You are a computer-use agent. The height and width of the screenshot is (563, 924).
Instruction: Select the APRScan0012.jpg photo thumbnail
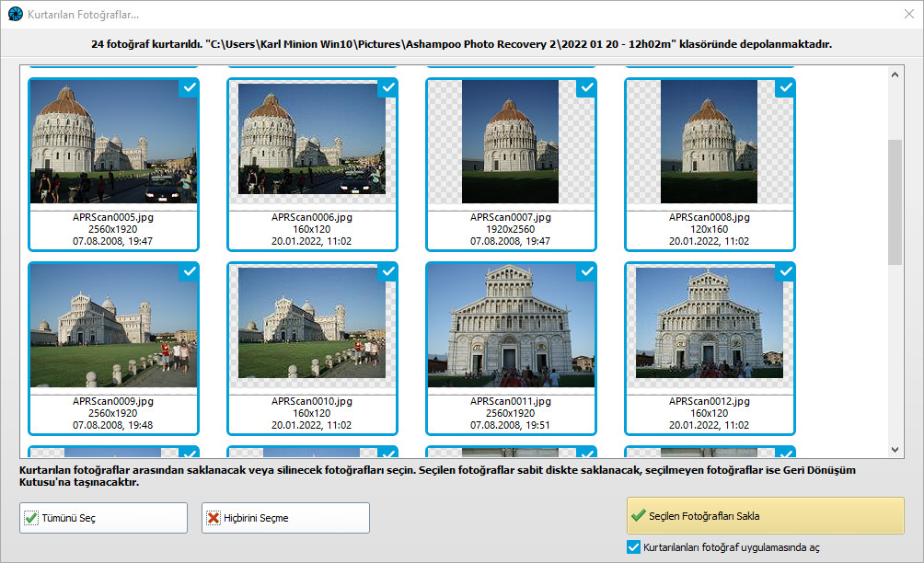[709, 323]
